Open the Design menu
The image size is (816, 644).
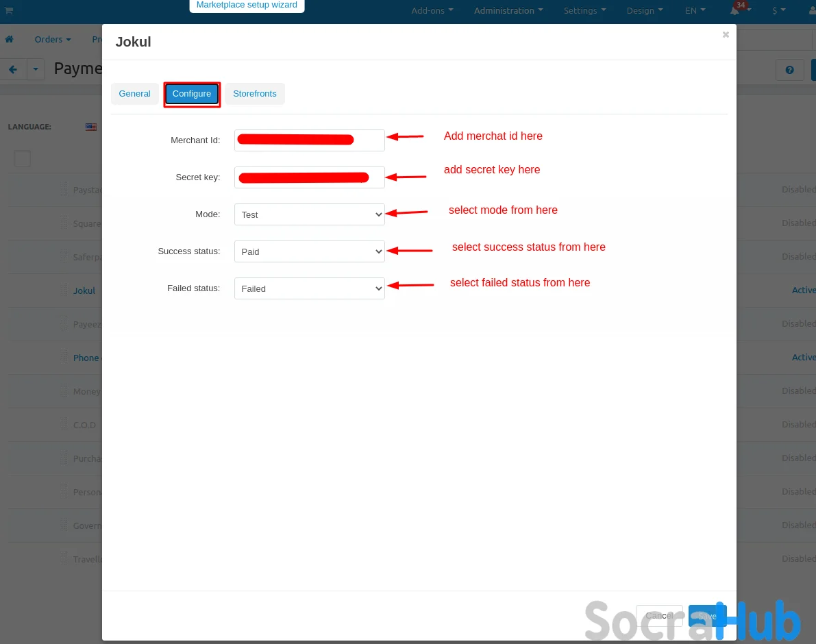point(645,10)
